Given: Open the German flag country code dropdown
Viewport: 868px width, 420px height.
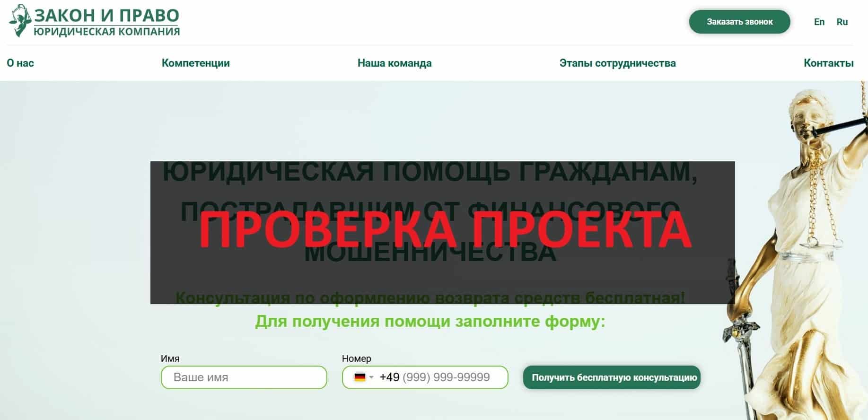Looking at the screenshot, I should pos(364,377).
